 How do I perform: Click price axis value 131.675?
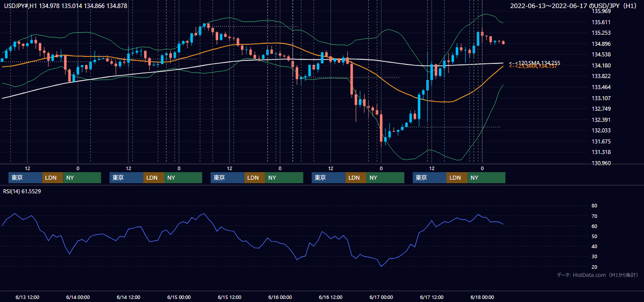click(x=602, y=141)
